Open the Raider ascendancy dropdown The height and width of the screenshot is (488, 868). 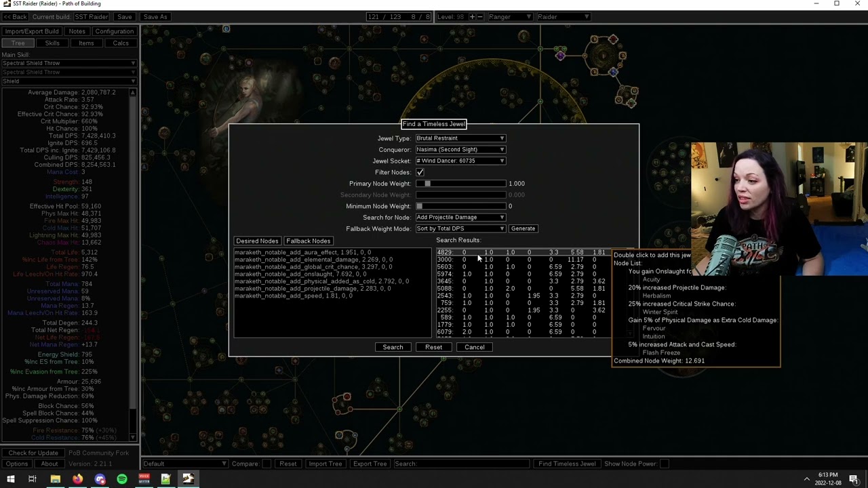[562, 16]
